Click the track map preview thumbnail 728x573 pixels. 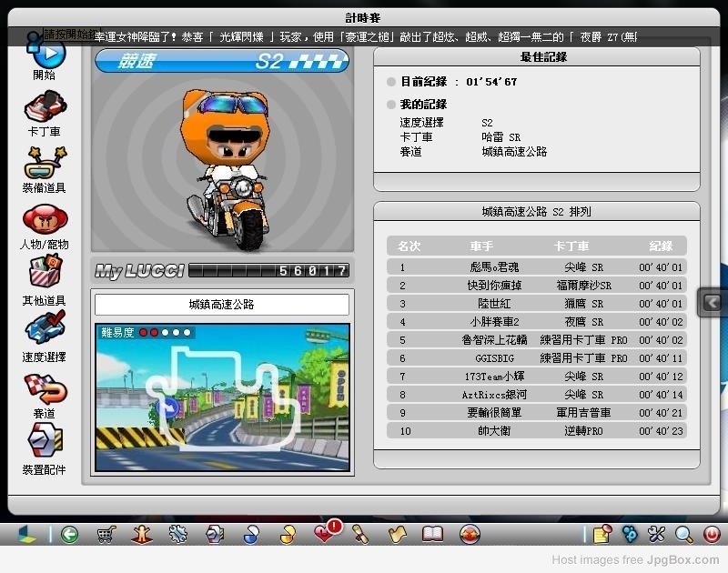[x=222, y=397]
